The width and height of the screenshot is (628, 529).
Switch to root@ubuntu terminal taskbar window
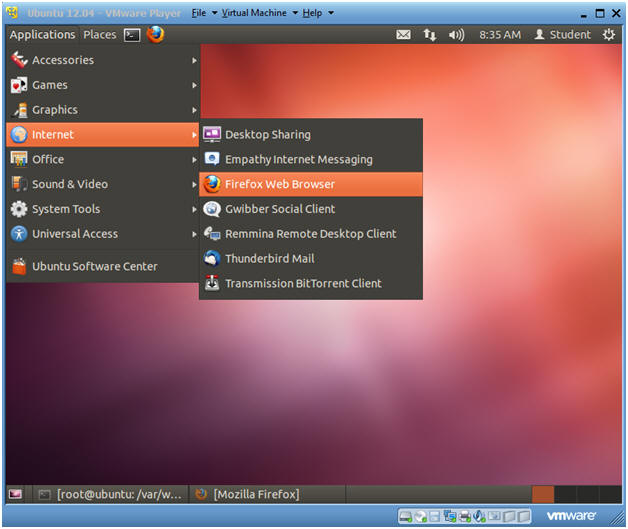[111, 495]
